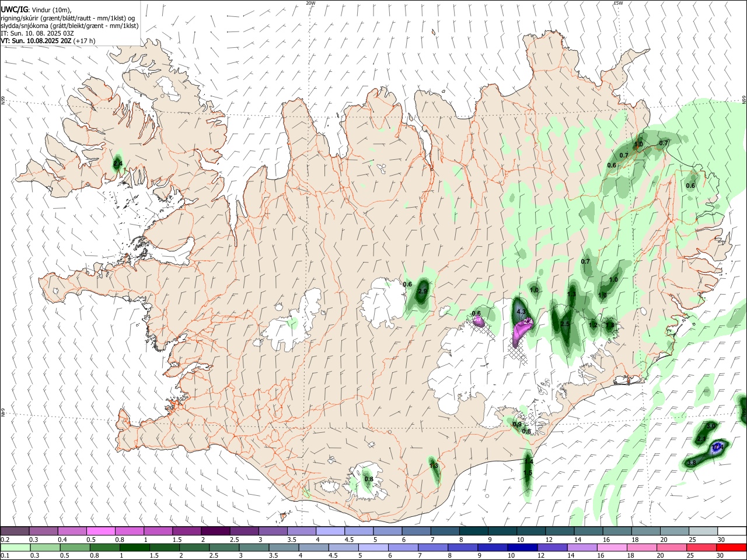Select the 'IT: Sun. 10. 08. 2025 03Z' line
This screenshot has width=747, height=560.
[x=37, y=33]
